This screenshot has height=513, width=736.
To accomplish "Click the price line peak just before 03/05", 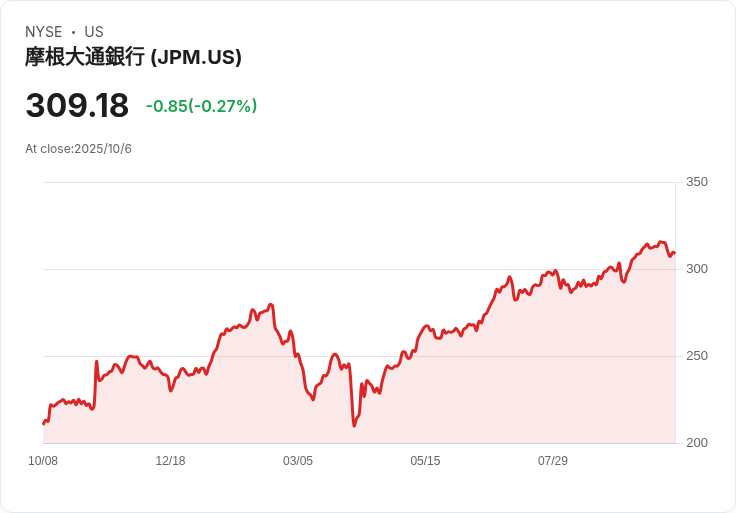I will pyautogui.click(x=270, y=304).
